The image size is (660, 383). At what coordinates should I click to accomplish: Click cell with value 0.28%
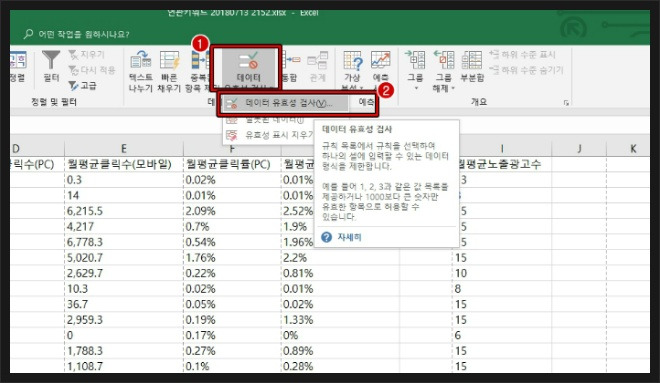tap(340, 366)
